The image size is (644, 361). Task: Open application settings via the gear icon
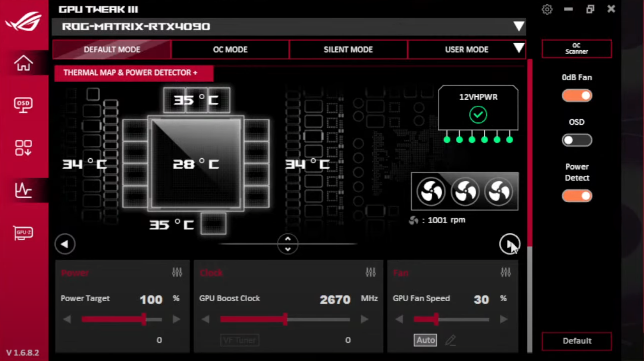pos(547,9)
